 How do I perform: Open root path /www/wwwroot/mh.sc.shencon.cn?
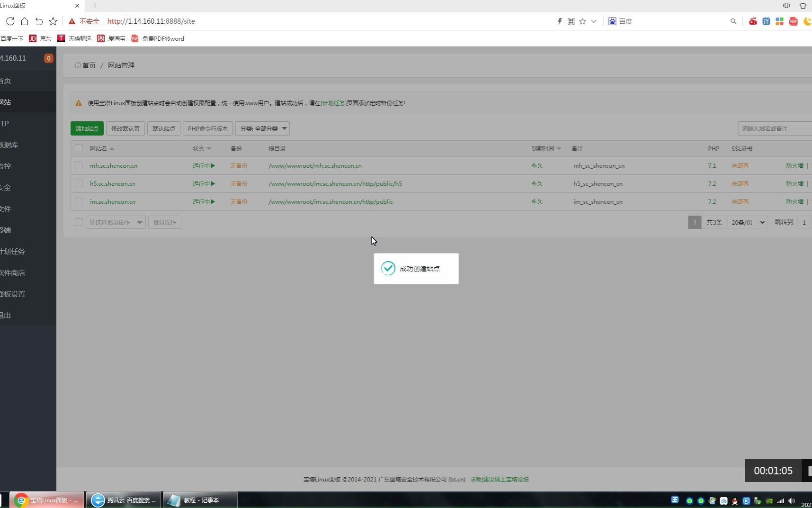[x=315, y=166]
